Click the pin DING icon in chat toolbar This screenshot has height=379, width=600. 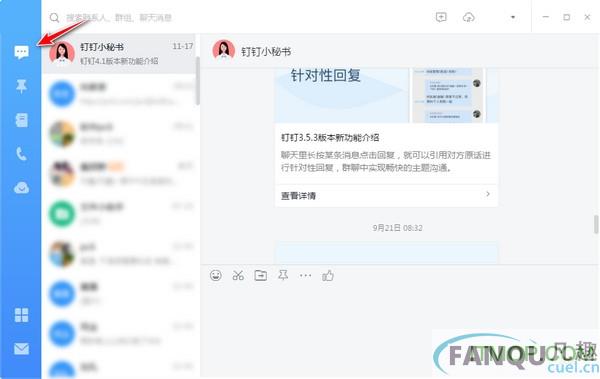click(x=283, y=275)
